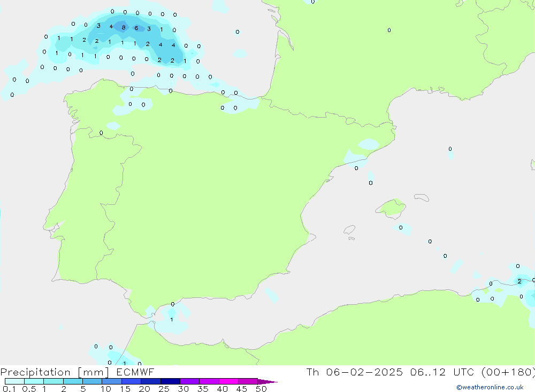Click the 35–40 mm violet legend swatch
The width and height of the screenshot is (535, 392).
tap(209, 381)
